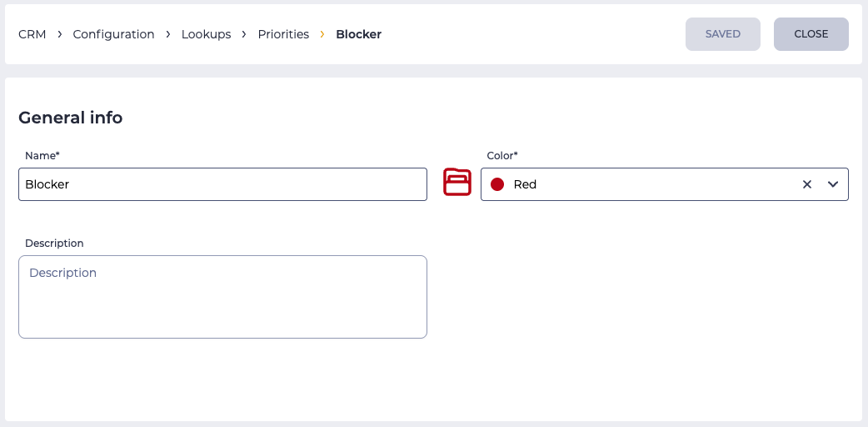Open the Configuration breadcrumb
The image size is (868, 427).
pyautogui.click(x=113, y=34)
